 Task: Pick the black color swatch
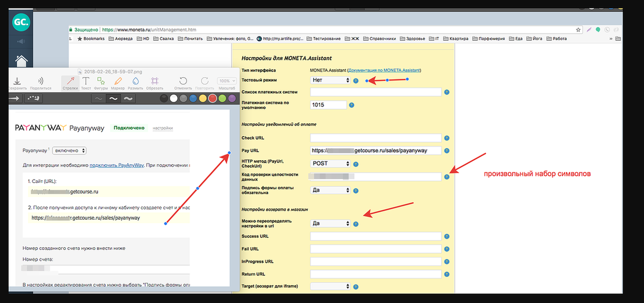click(x=164, y=98)
